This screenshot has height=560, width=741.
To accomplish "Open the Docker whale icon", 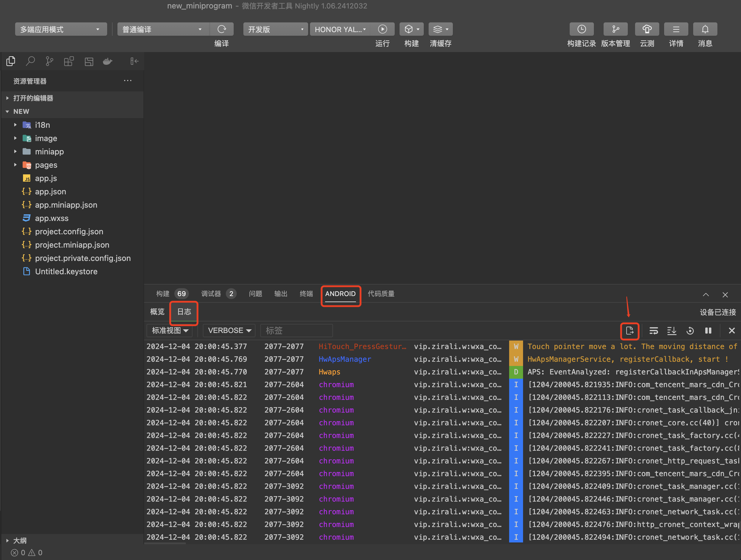I will tap(107, 61).
